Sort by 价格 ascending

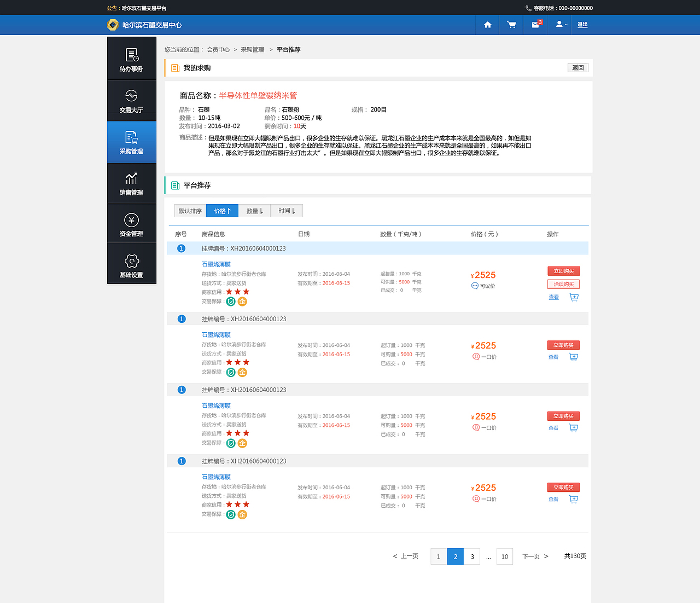(222, 211)
